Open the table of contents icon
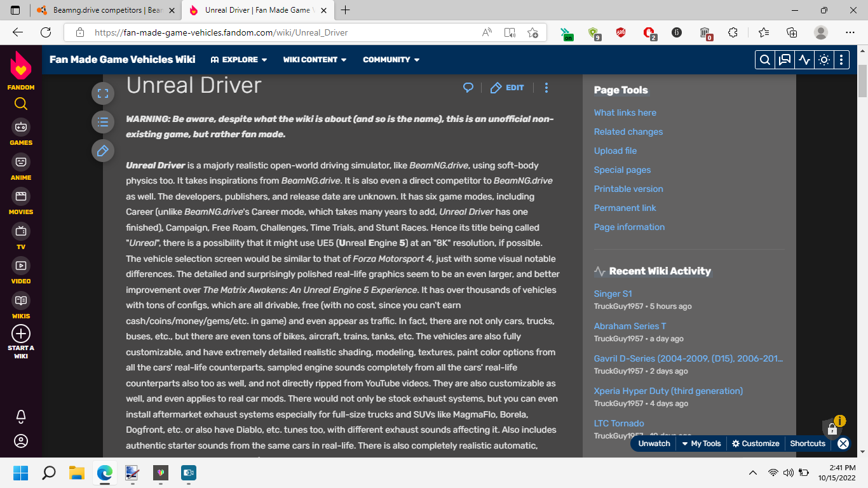 coord(103,122)
